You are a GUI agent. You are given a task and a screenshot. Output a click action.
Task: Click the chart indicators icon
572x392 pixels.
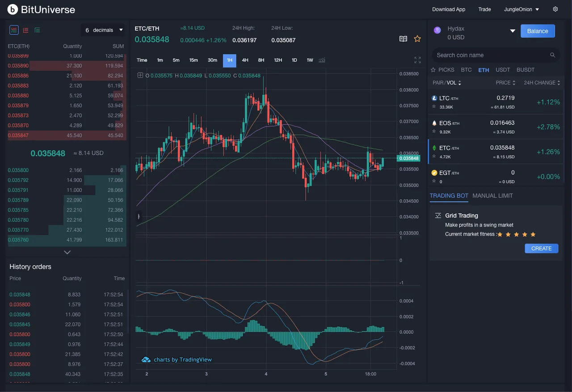click(322, 60)
